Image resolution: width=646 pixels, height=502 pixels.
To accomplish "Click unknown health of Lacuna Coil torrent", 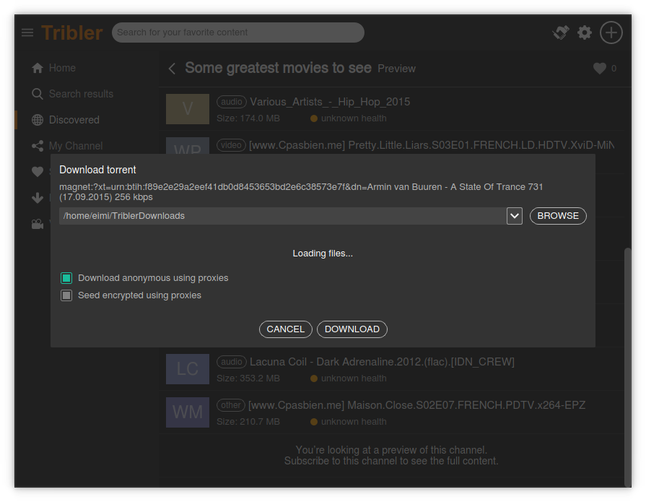I will (349, 378).
